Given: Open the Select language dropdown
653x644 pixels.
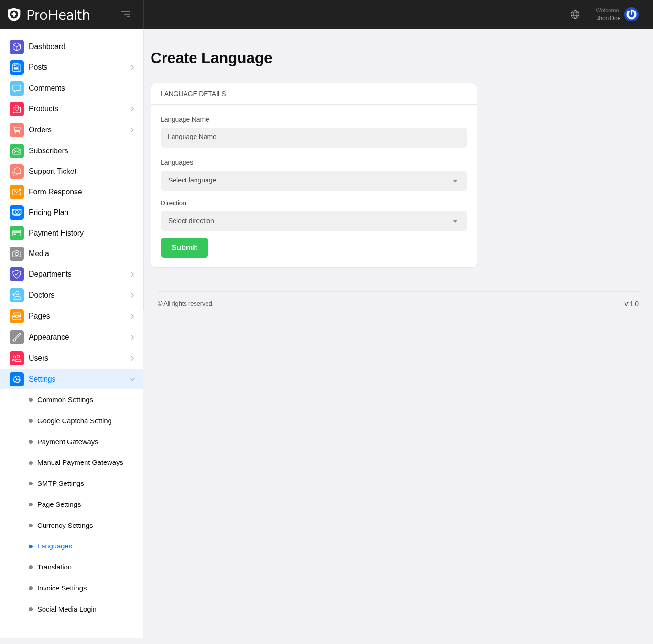Looking at the screenshot, I should tap(314, 181).
